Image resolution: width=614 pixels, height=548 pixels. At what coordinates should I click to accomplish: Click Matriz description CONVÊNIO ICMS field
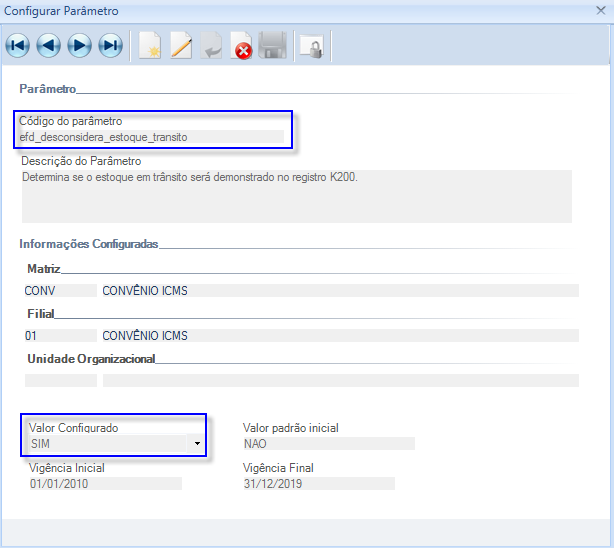(340, 291)
